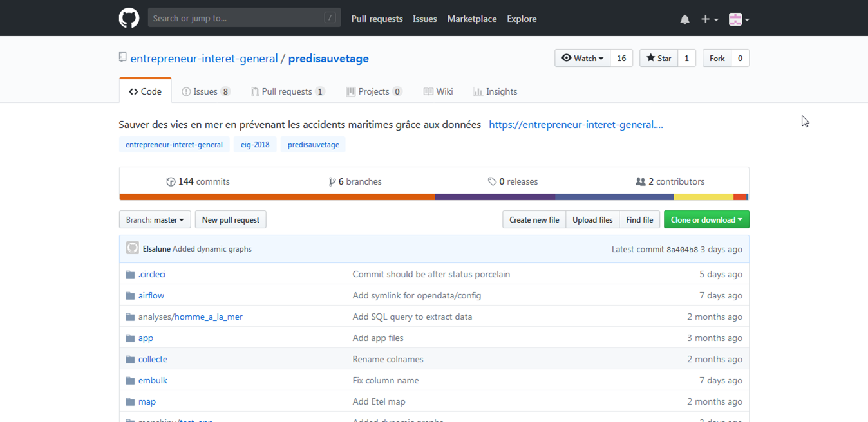Open the embulk folder
The width and height of the screenshot is (868, 422).
coord(153,380)
